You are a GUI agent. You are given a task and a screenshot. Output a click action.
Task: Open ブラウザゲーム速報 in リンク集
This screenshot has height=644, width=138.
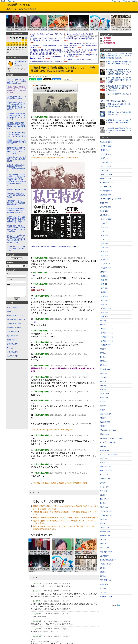[14, 324]
